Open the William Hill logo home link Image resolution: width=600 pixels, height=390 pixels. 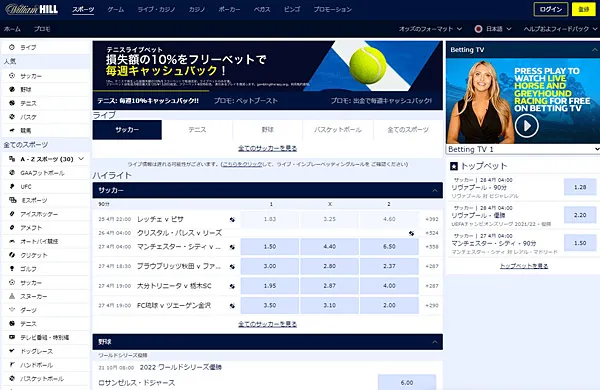[32, 9]
